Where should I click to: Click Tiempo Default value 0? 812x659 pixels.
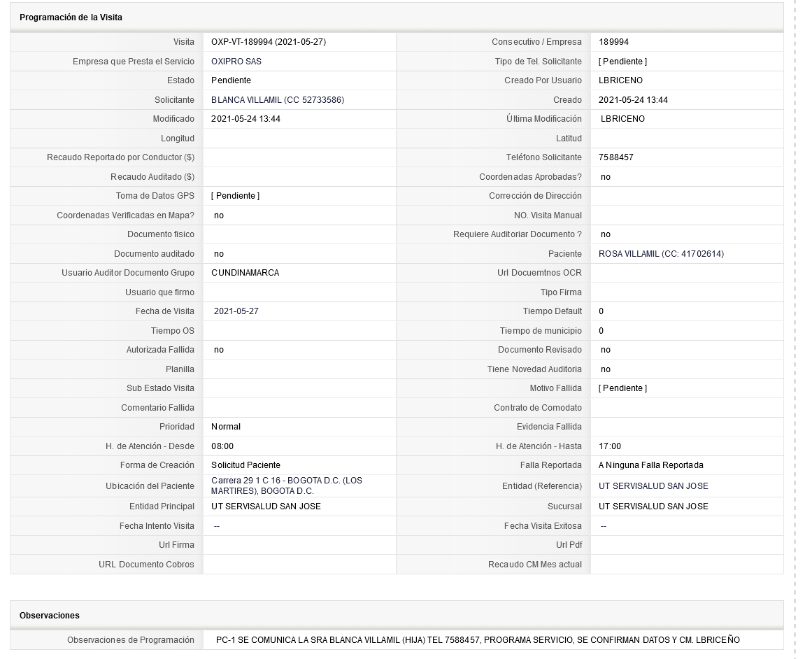[601, 311]
